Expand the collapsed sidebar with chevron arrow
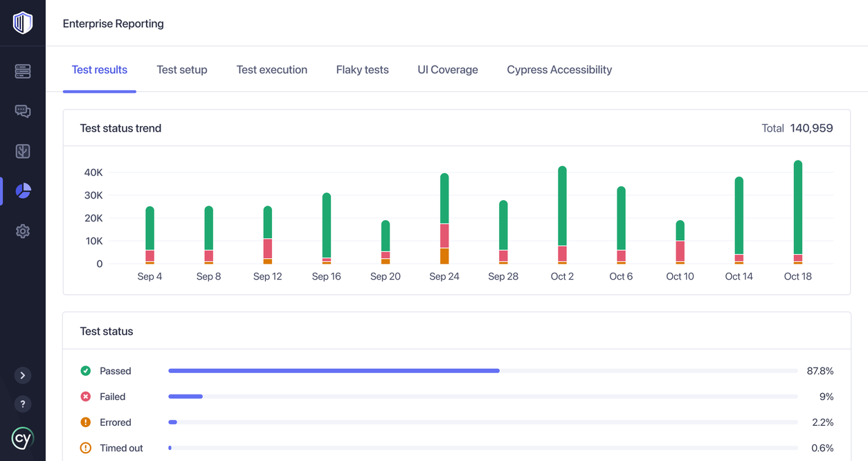 click(x=23, y=374)
